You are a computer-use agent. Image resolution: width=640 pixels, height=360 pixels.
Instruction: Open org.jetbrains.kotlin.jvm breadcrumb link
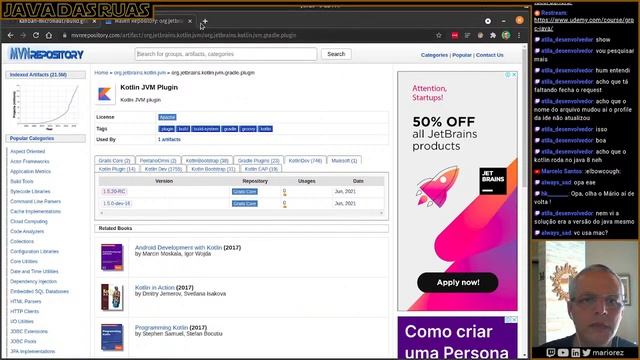pyautogui.click(x=140, y=73)
